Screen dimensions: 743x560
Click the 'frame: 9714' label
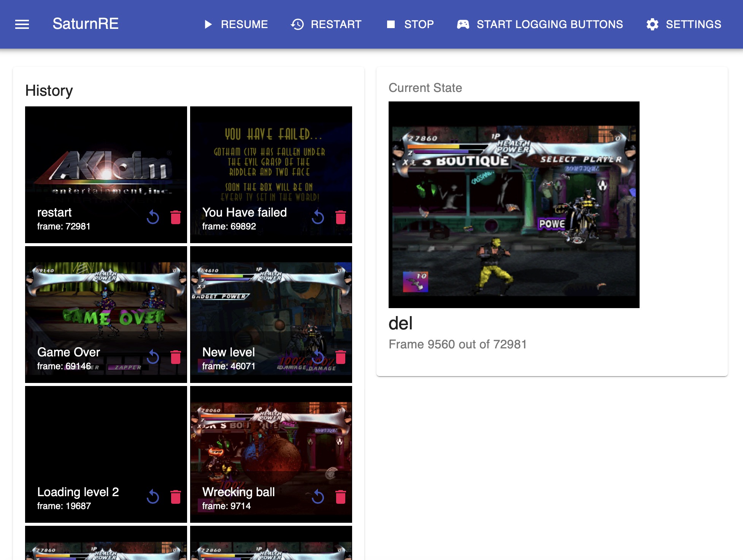pos(226,506)
